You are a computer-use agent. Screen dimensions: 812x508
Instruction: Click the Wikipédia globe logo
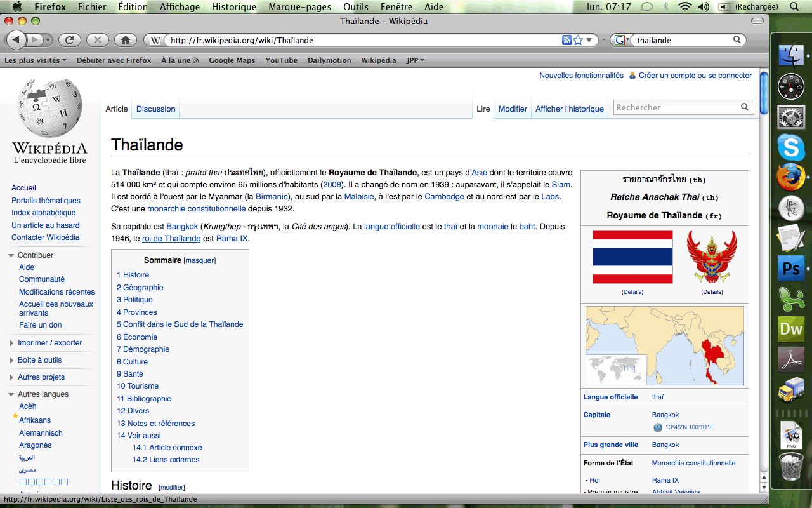tap(51, 108)
